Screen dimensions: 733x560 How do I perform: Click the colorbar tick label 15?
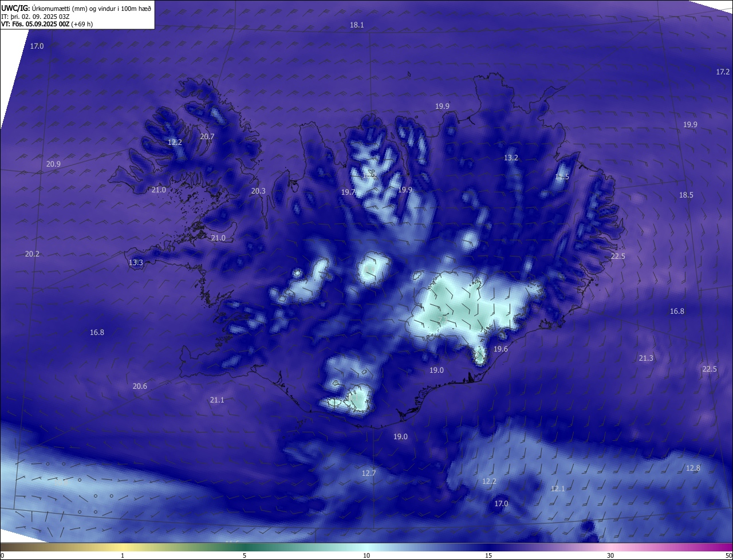pos(488,555)
